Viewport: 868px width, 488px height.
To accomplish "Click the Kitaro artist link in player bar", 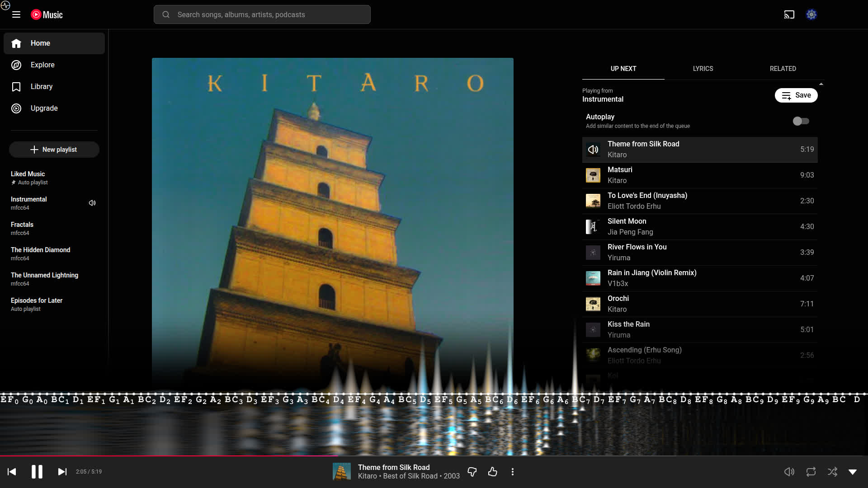I will point(368,476).
